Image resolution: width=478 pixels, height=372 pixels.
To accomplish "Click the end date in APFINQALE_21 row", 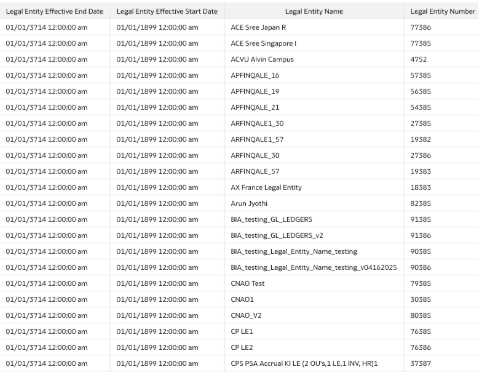I will click(x=46, y=107).
